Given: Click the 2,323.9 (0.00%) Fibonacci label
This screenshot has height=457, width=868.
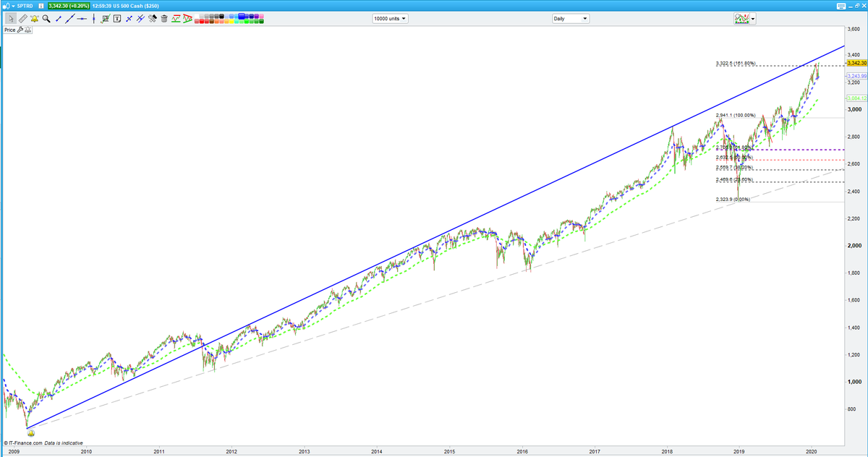Looking at the screenshot, I should tap(733, 199).
